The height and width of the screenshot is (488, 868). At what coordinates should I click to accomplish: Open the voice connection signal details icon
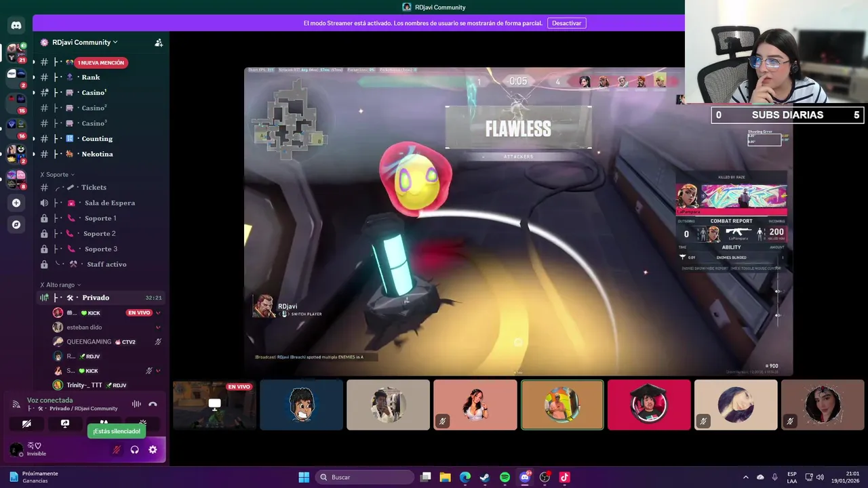(16, 404)
